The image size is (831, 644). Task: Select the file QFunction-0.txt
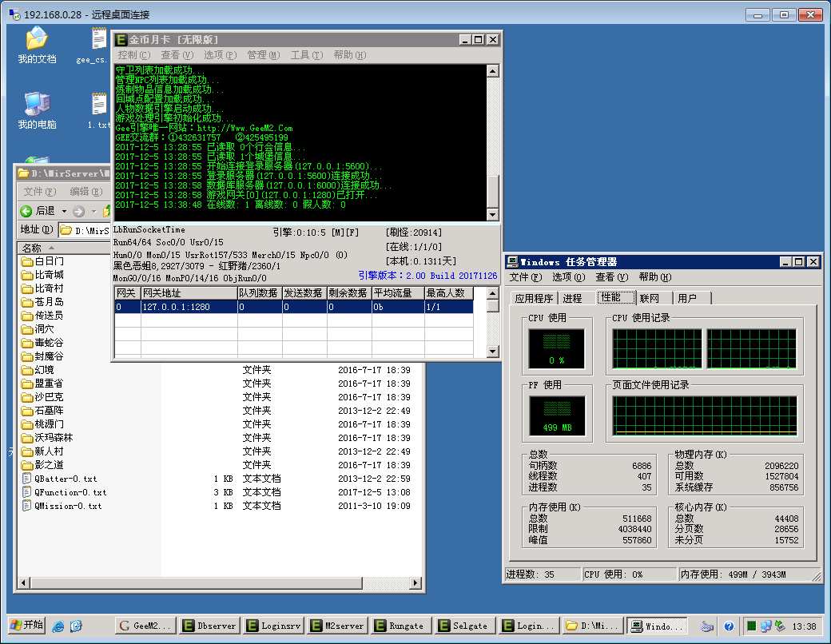click(x=65, y=492)
